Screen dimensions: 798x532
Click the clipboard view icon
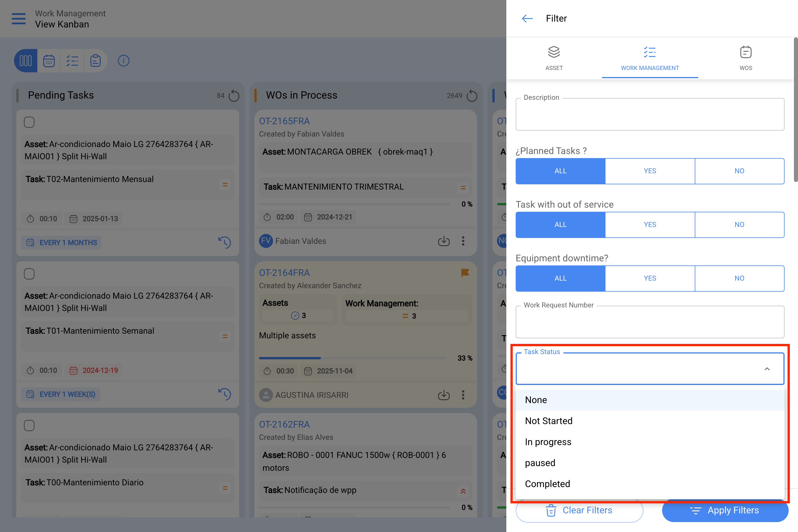point(95,61)
